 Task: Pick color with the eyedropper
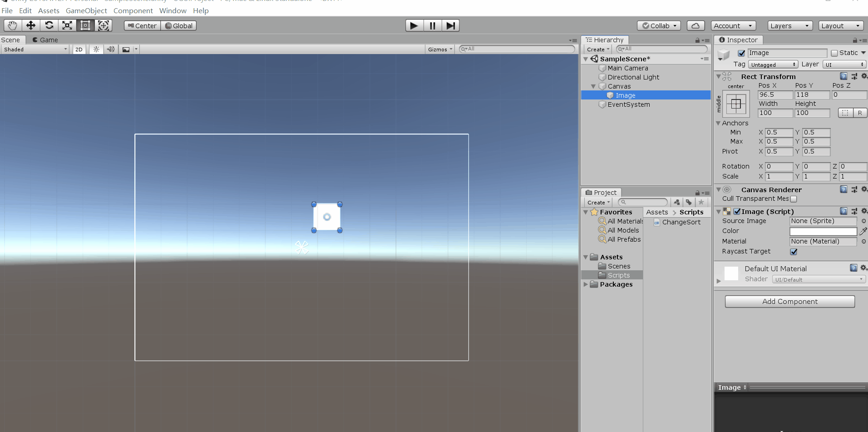(x=863, y=231)
